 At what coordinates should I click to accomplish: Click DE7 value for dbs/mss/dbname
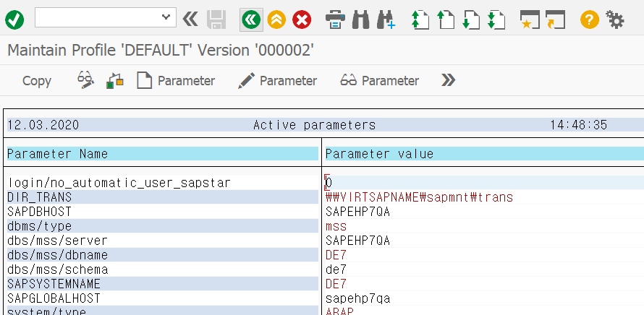[336, 255]
